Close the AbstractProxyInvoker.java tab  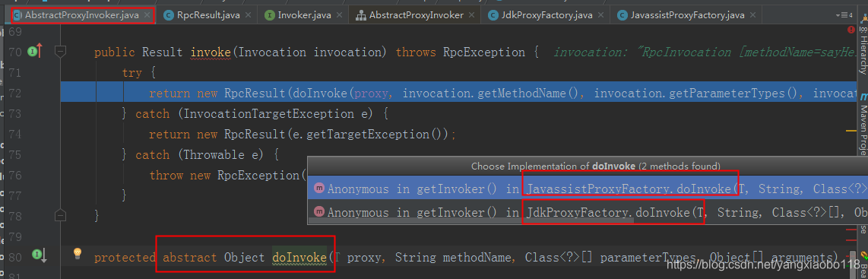(x=147, y=15)
